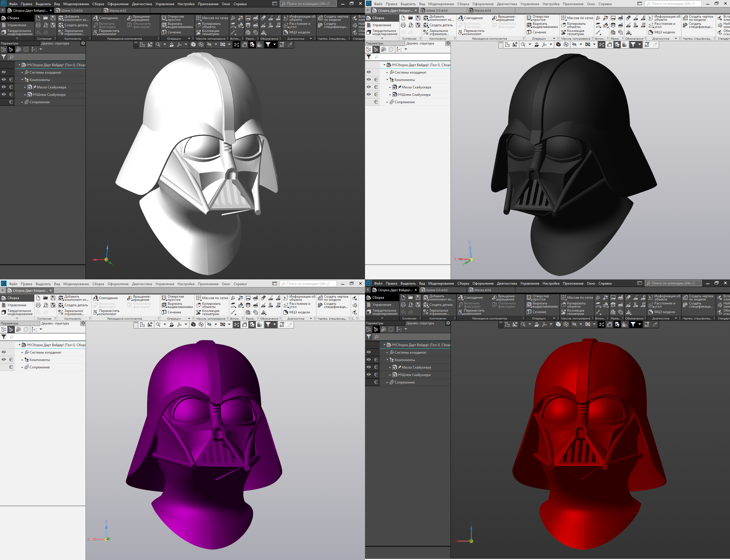
Task: Click KOMPAS logo icon in red-model window
Action: (x=369, y=283)
